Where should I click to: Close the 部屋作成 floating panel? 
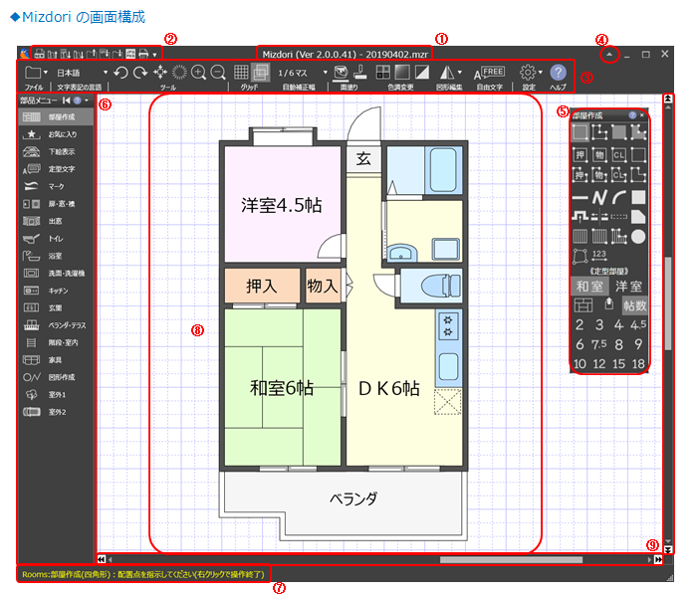pyautogui.click(x=642, y=115)
